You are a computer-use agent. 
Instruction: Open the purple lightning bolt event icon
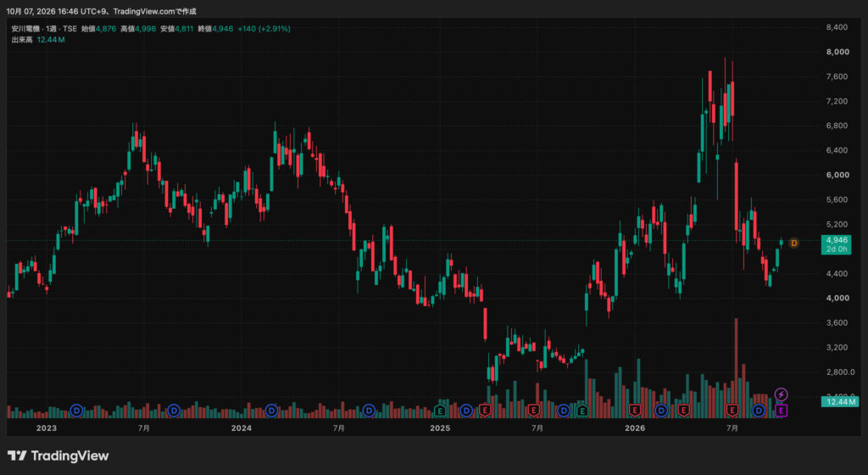click(x=781, y=394)
